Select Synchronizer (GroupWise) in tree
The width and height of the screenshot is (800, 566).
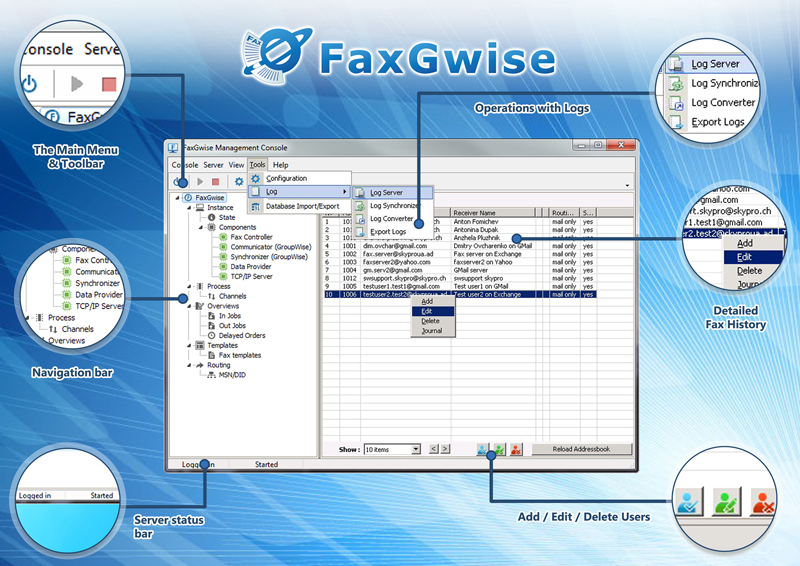coord(269,257)
